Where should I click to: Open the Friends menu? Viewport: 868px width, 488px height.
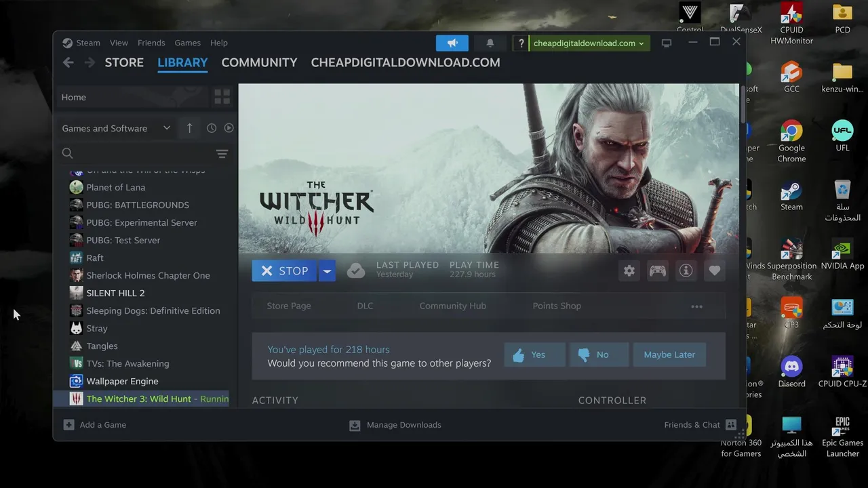point(151,43)
